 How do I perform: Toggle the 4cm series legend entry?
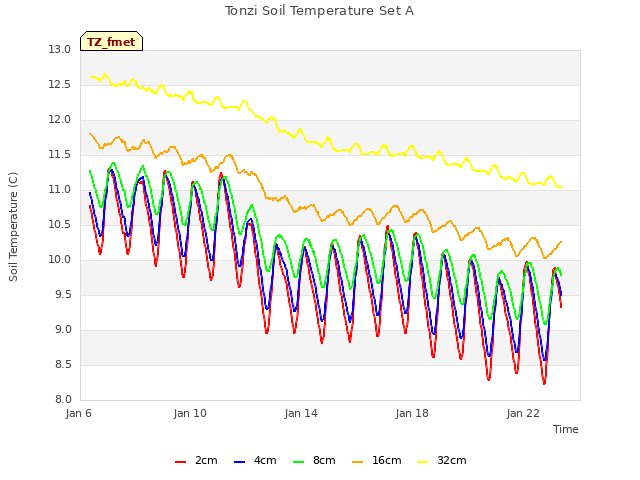point(256,460)
